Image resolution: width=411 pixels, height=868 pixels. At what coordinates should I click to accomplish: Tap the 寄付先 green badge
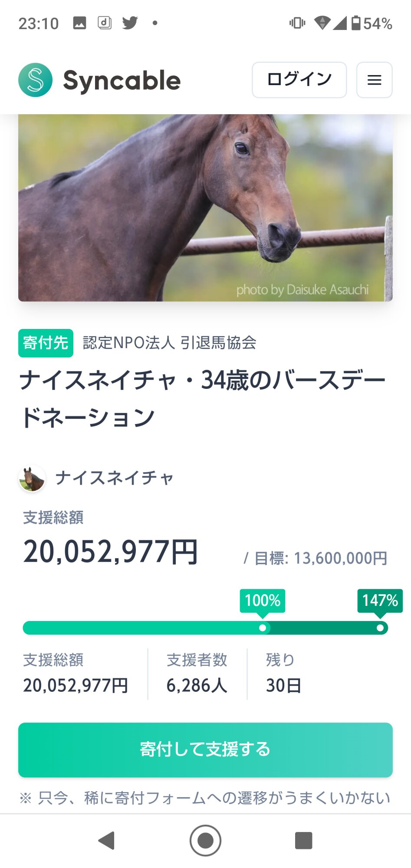coord(46,343)
